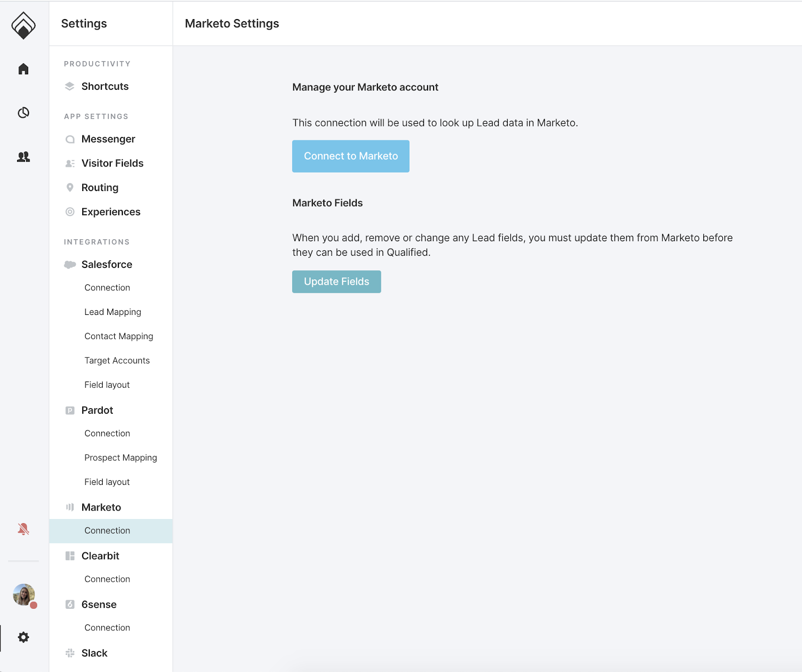Click the Marketo bars icon

click(70, 507)
